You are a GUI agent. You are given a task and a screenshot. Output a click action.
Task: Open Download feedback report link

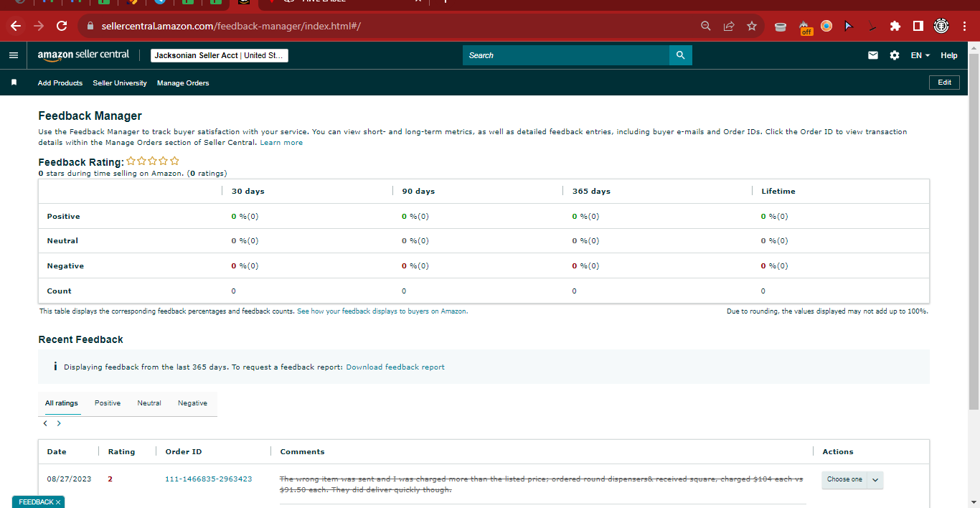point(395,367)
